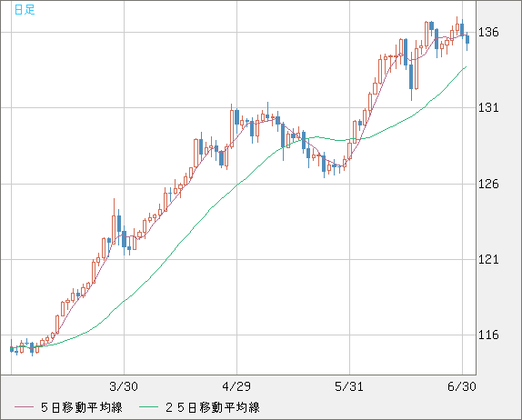Image resolution: width=522 pixels, height=420 pixels.
Task: Select the 116 price axis label
Action: 488,335
